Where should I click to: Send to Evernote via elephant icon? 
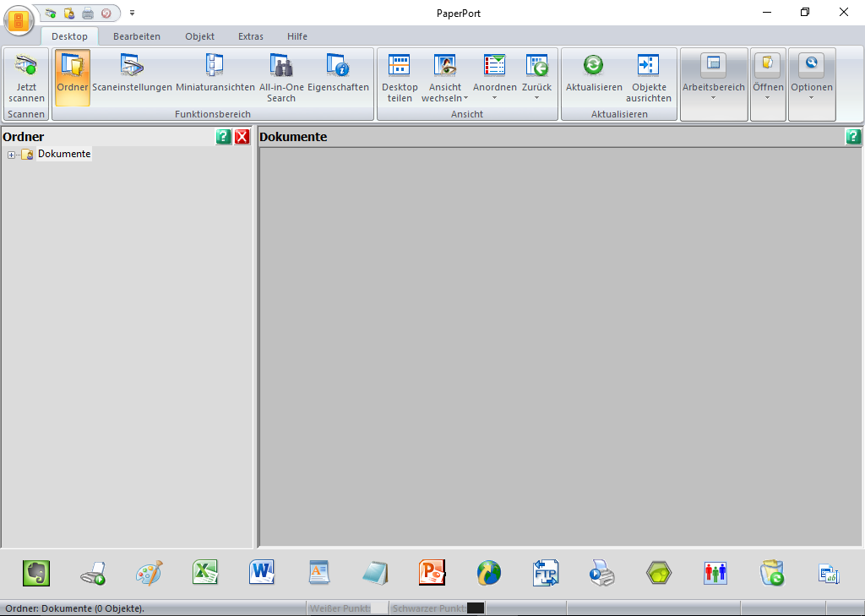[x=35, y=573]
